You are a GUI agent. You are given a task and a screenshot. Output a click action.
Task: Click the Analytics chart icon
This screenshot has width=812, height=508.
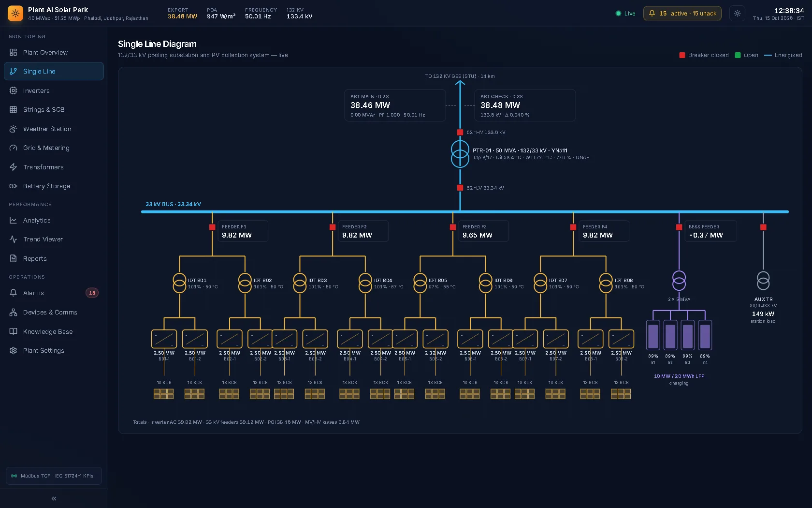point(14,220)
